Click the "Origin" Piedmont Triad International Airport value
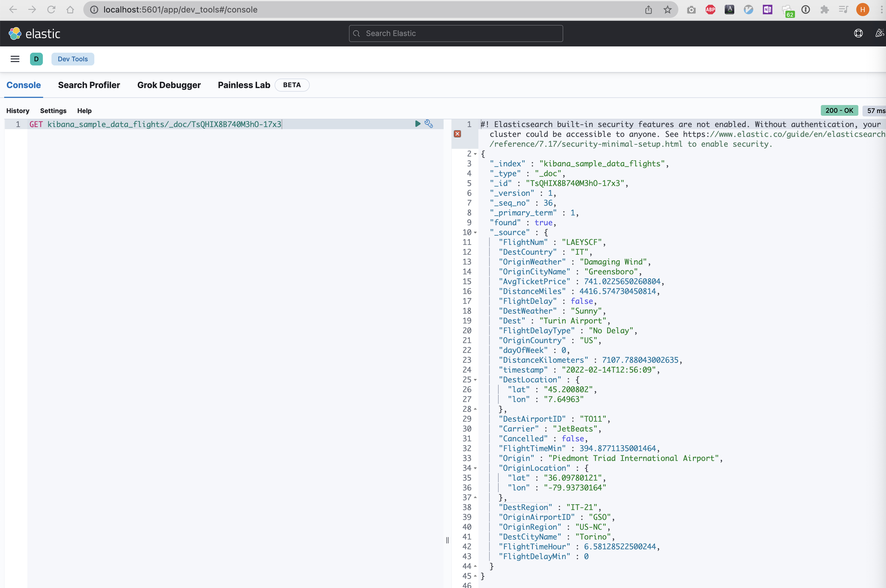 point(634,458)
